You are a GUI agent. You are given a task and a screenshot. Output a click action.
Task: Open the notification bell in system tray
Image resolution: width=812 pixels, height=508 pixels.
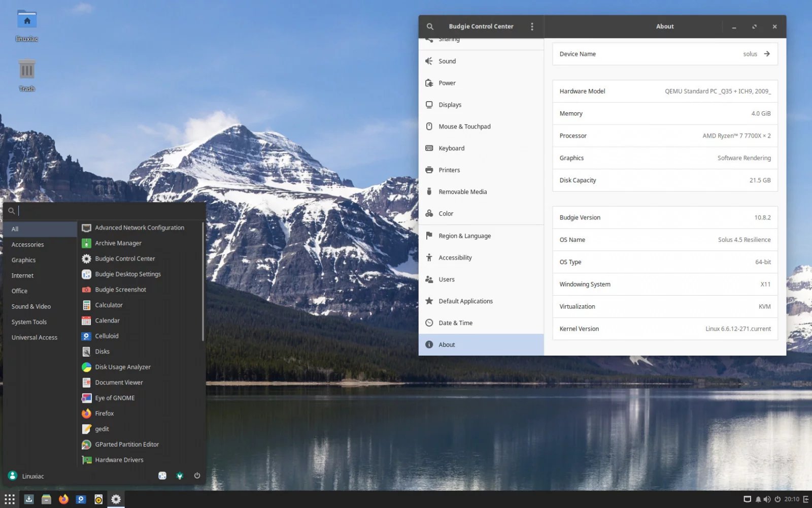(x=758, y=499)
